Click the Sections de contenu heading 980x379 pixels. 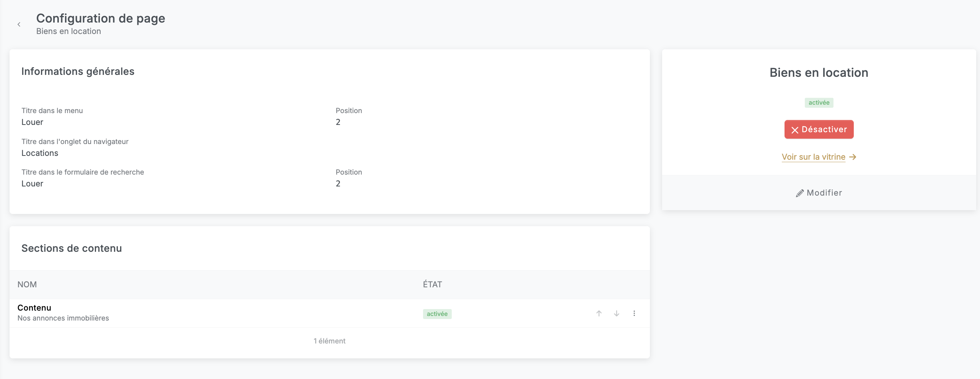[72, 248]
